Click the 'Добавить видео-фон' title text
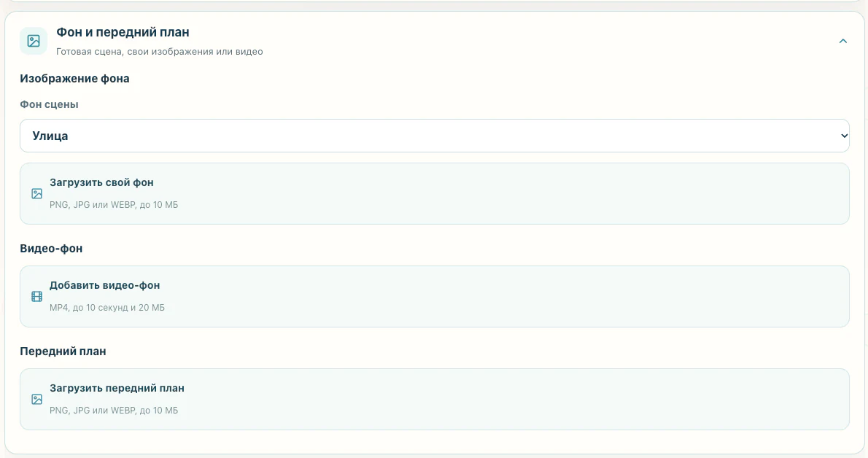 point(104,285)
